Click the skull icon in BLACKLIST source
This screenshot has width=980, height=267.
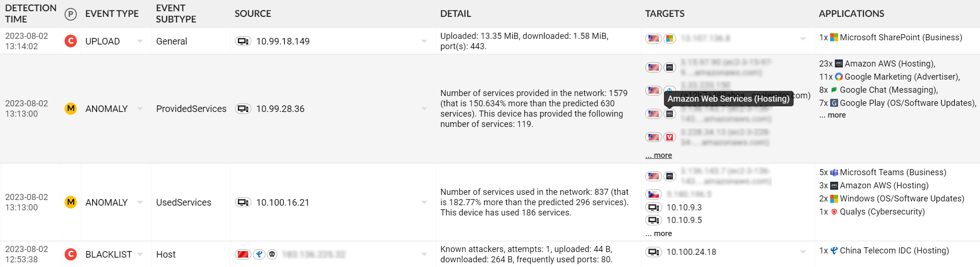tap(272, 254)
